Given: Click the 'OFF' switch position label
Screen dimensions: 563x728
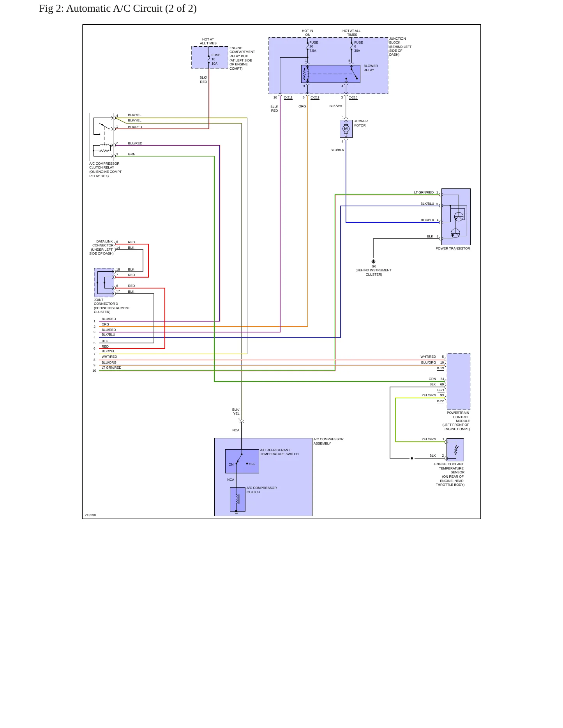Looking at the screenshot, I should [x=252, y=464].
